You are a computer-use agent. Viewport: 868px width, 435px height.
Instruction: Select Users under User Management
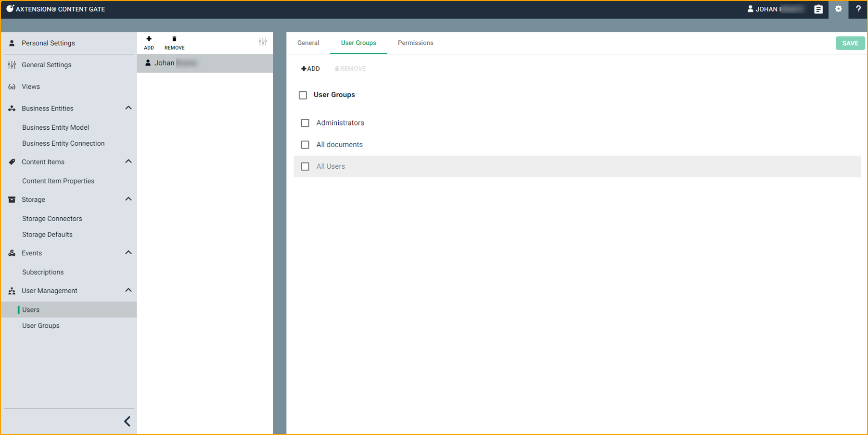pyautogui.click(x=69, y=310)
